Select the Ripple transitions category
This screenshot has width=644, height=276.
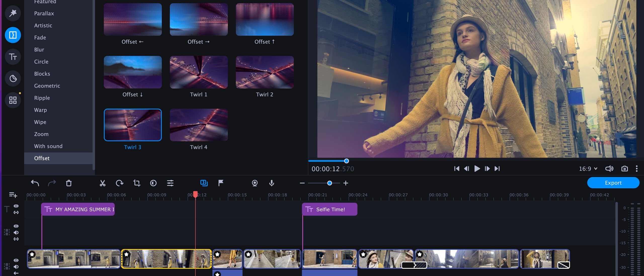pyautogui.click(x=42, y=98)
